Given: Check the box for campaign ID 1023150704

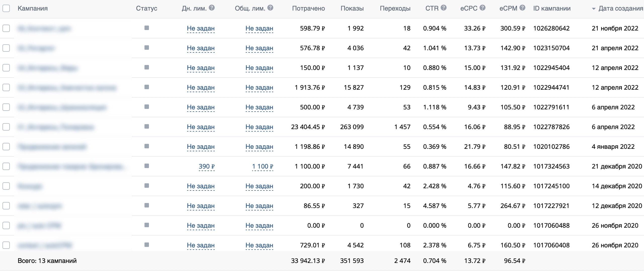Looking at the screenshot, I should pos(6,48).
